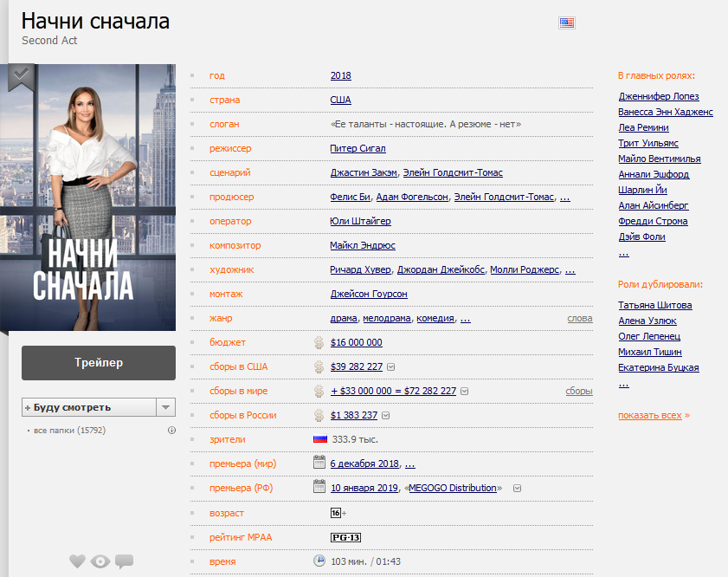Click the dollar icon next to сборы в мире
Viewport: 728px width, 577px height.
[319, 391]
